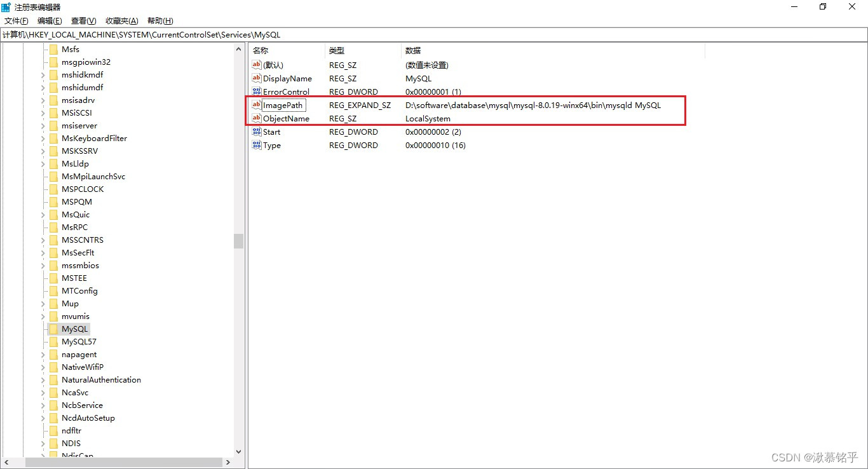Click the MySQL folder icon in the tree
868x469 pixels.
click(53, 329)
